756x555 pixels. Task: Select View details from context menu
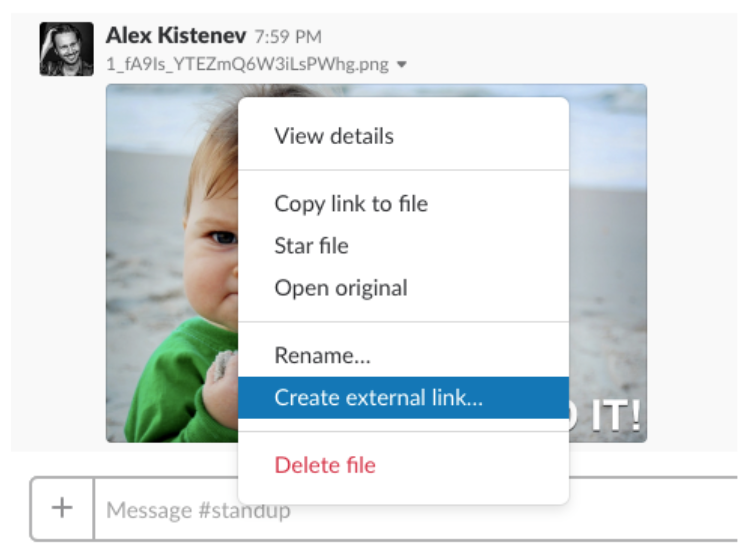tap(334, 136)
